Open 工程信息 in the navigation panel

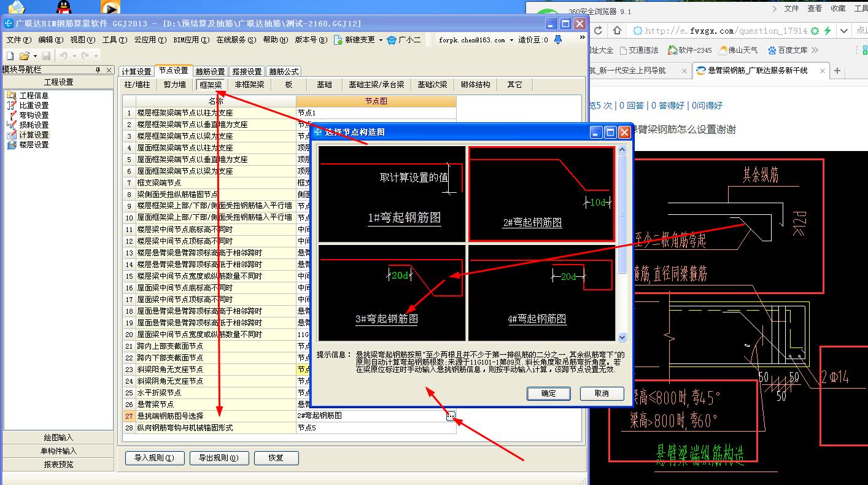point(34,96)
